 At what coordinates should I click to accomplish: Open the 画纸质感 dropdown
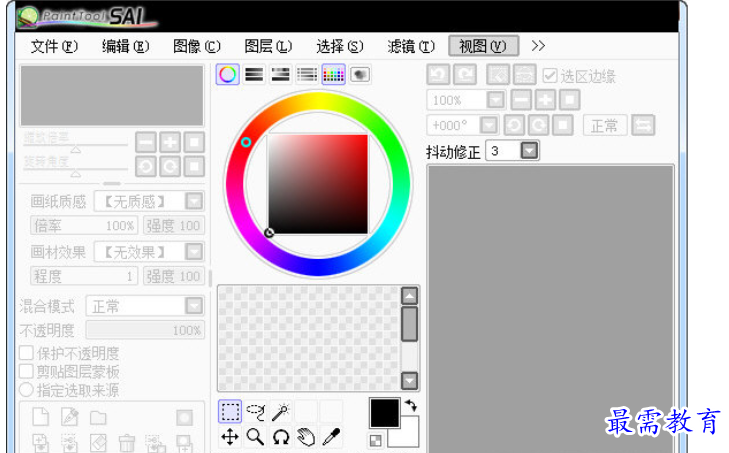point(194,201)
